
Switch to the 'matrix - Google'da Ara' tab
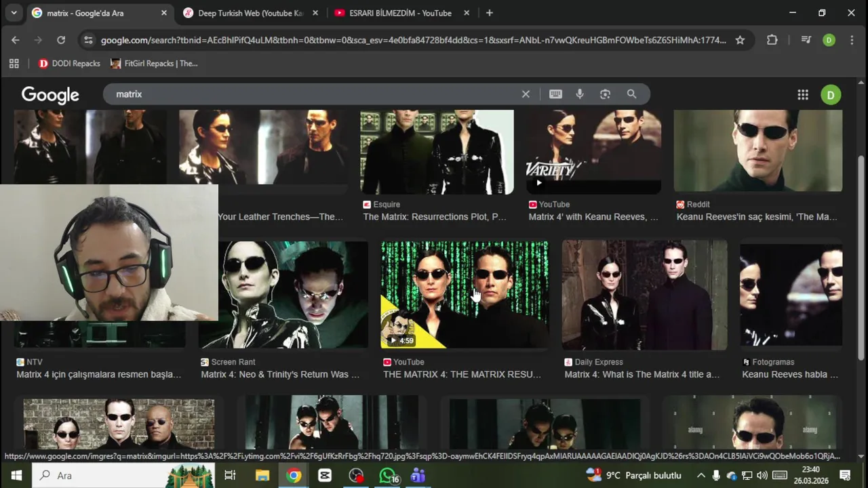pyautogui.click(x=100, y=13)
